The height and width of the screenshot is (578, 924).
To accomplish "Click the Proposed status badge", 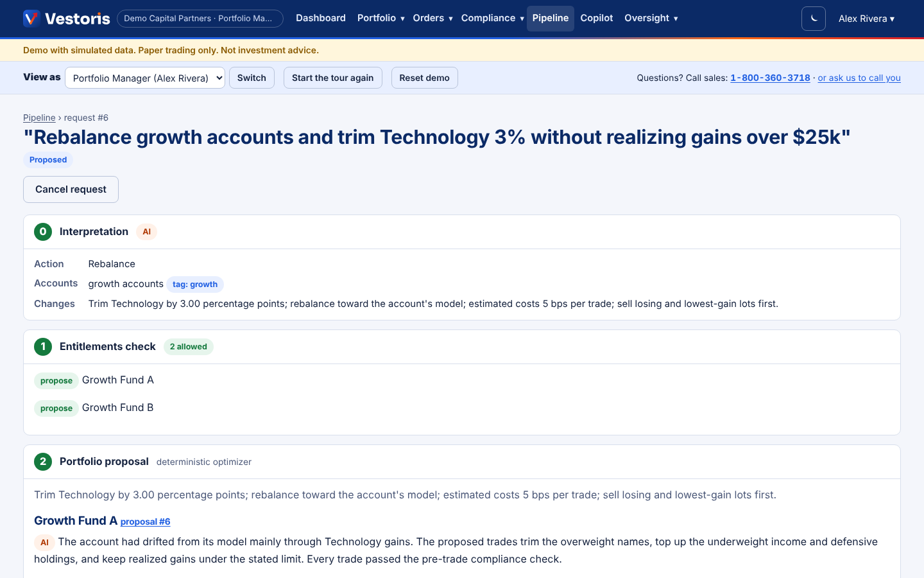I will click(48, 160).
